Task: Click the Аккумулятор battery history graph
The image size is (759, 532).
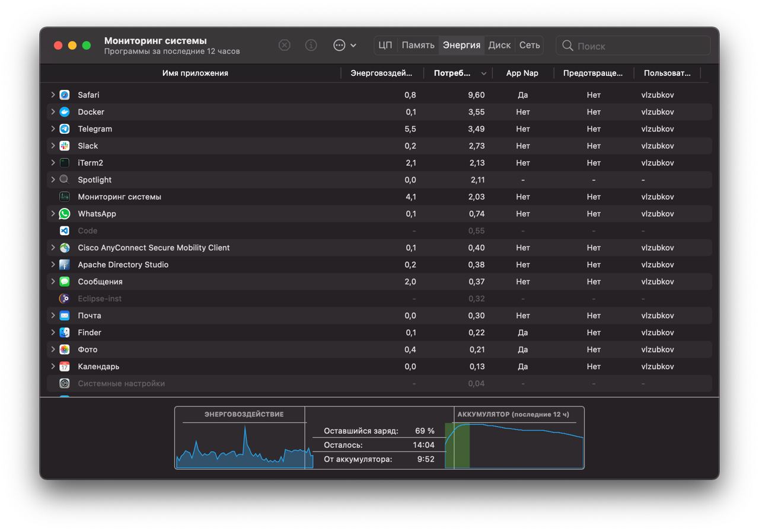Action: coord(514,445)
